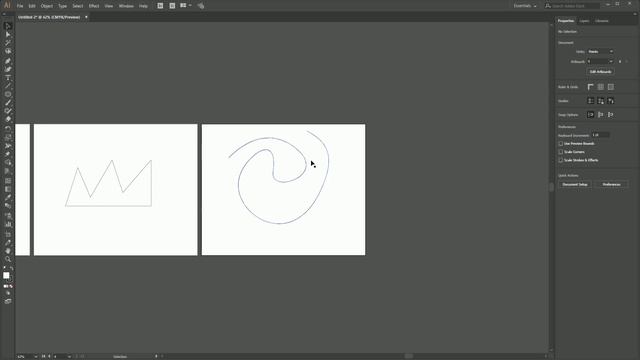Image resolution: width=640 pixels, height=360 pixels.
Task: Select the Curvature tool
Action: point(8,69)
